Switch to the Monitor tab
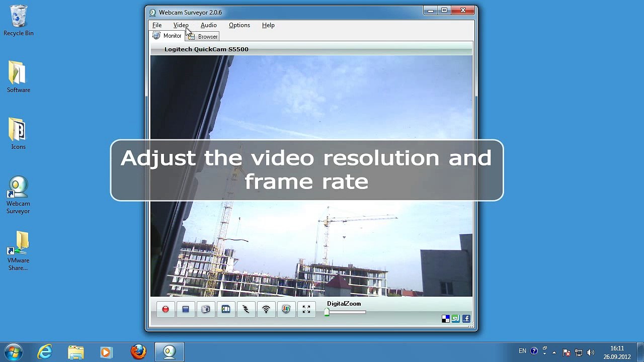644x362 pixels. (167, 36)
